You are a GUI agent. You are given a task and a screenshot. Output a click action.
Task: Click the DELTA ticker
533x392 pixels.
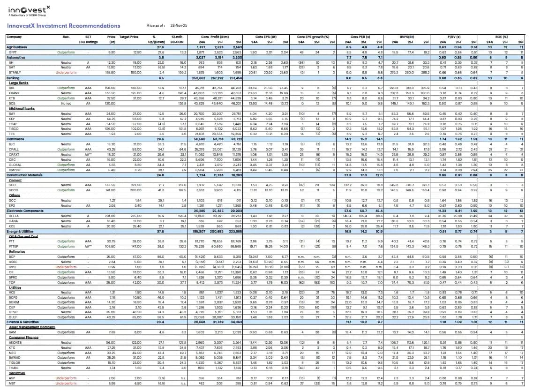coord(14,216)
